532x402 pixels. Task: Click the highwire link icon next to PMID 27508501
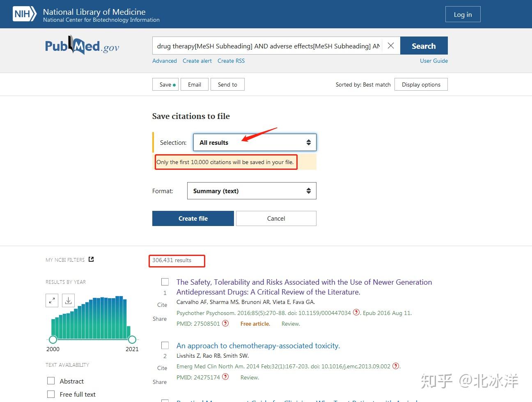click(225, 323)
